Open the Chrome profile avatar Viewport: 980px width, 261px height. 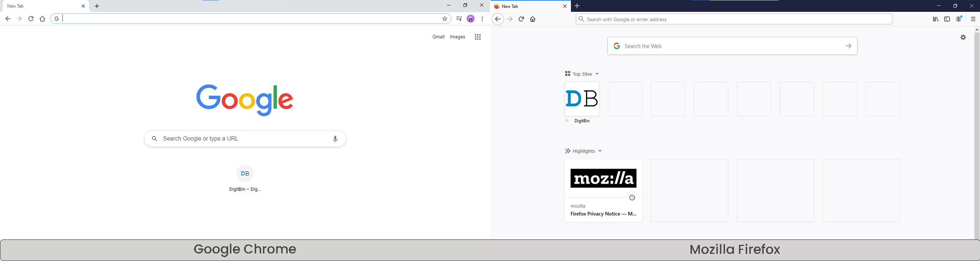[471, 19]
